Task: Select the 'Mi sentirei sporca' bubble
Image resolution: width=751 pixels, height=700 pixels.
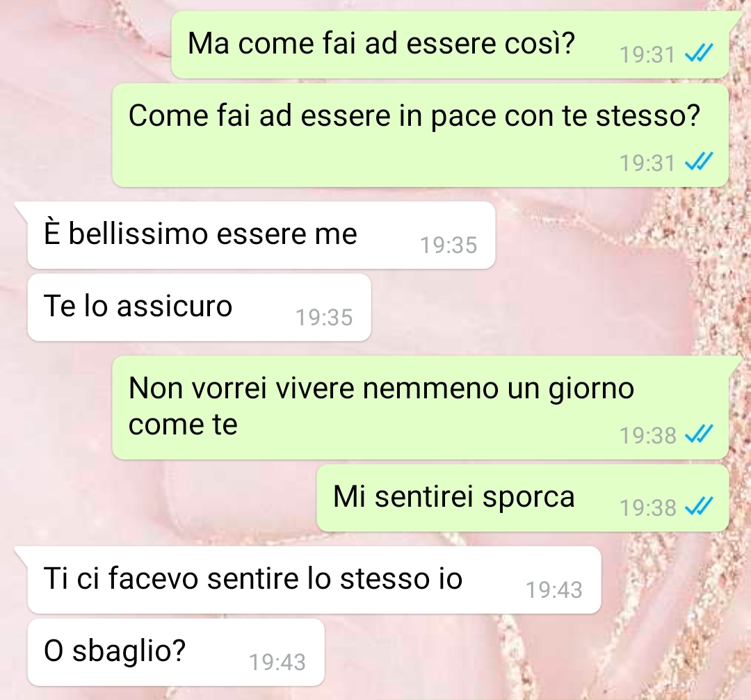Action: 522,498
